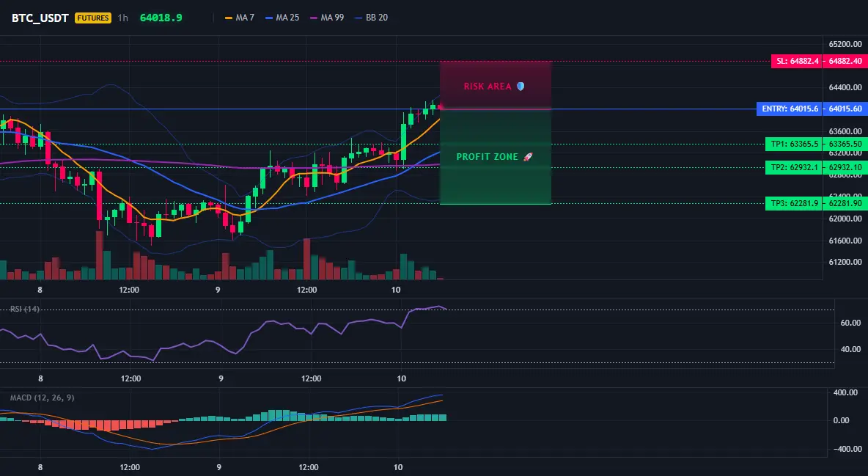Viewport: 868px width, 476px height.
Task: Click the TP3: 62281.9 label
Action: 795,203
